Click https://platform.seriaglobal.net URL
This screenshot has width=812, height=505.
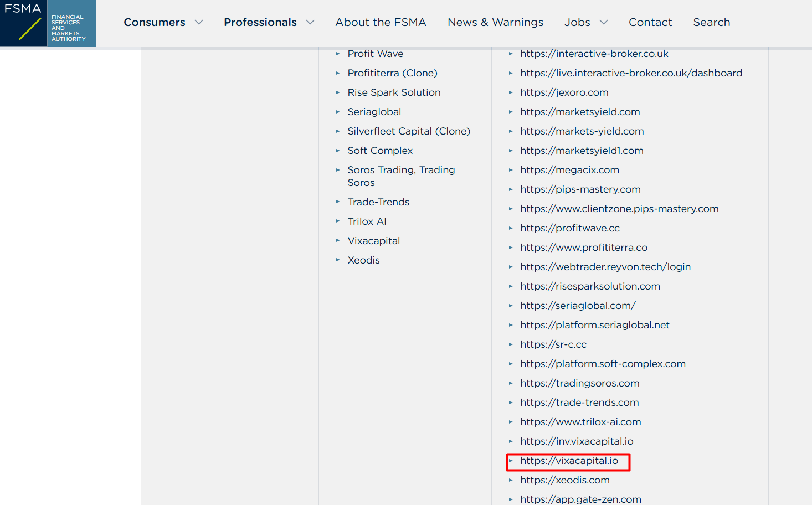click(x=595, y=325)
